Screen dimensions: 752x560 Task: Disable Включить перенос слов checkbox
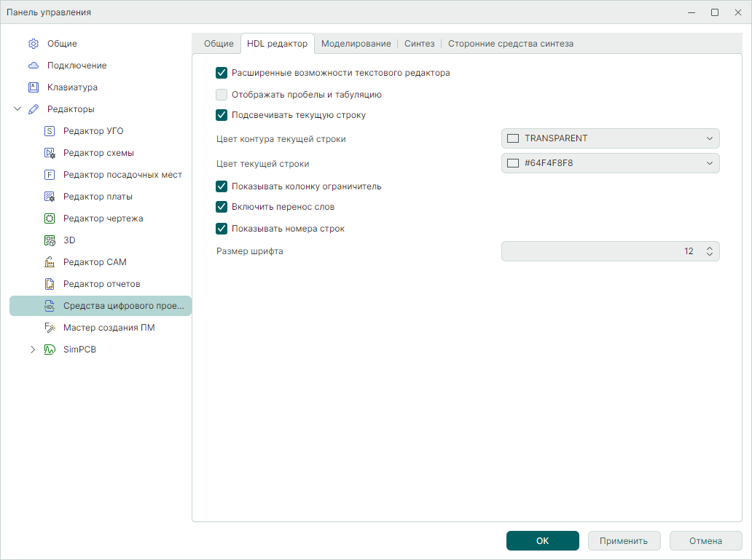[222, 207]
